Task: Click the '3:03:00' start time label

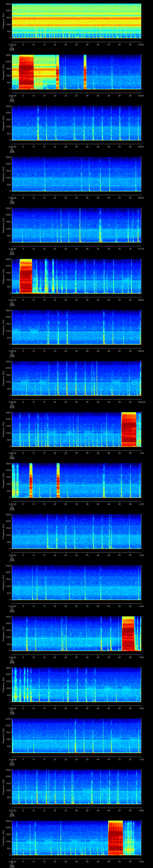Action: [12, 606]
